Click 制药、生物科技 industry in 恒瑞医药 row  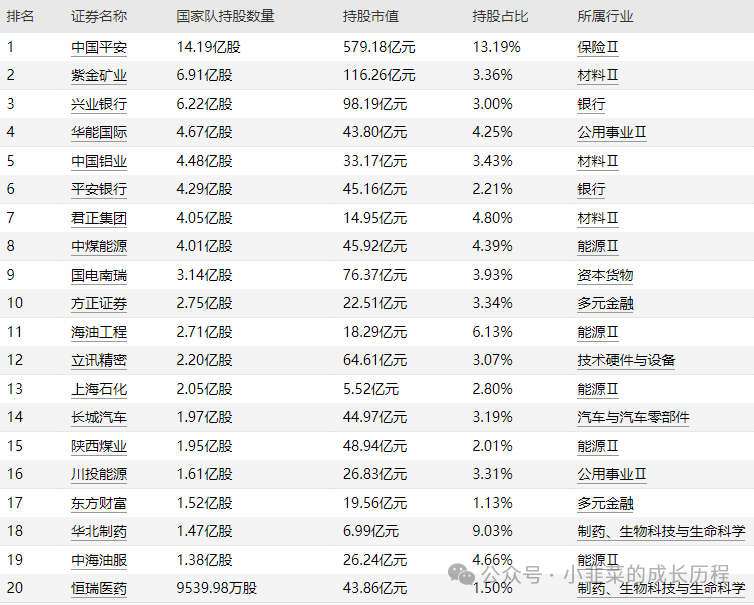click(x=661, y=589)
